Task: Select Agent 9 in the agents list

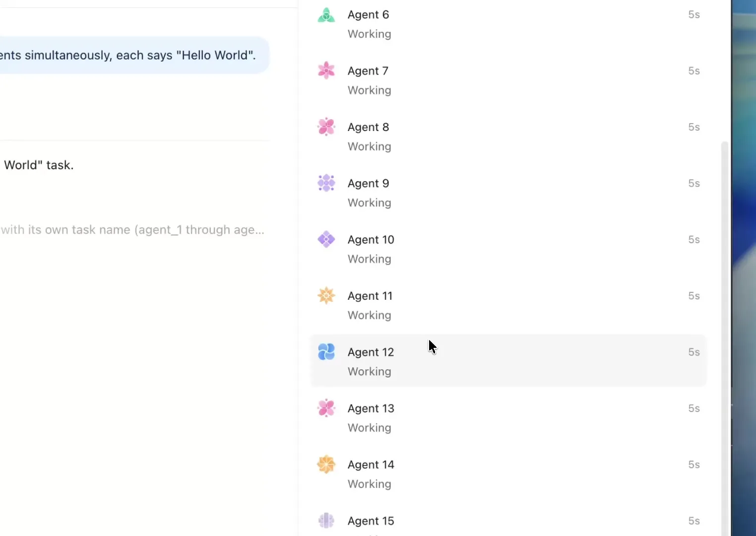Action: coord(508,193)
